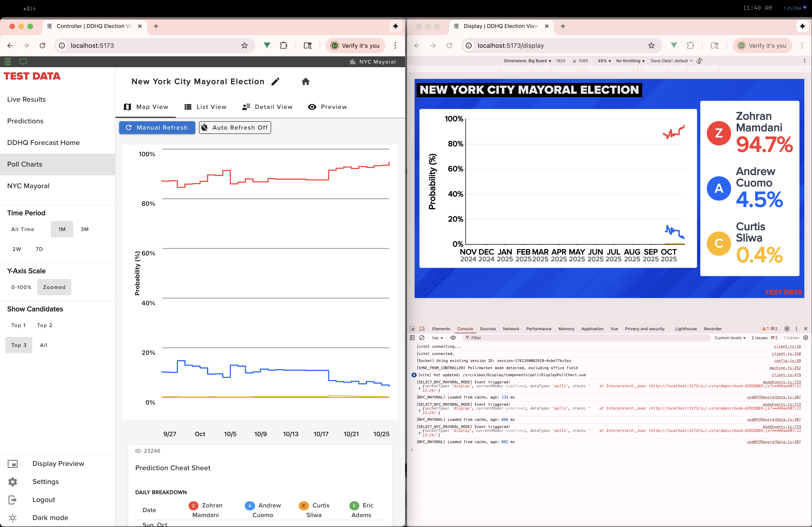Click the pencil edit icon next to title
Viewport: 812px width, 527px height.
pos(275,81)
